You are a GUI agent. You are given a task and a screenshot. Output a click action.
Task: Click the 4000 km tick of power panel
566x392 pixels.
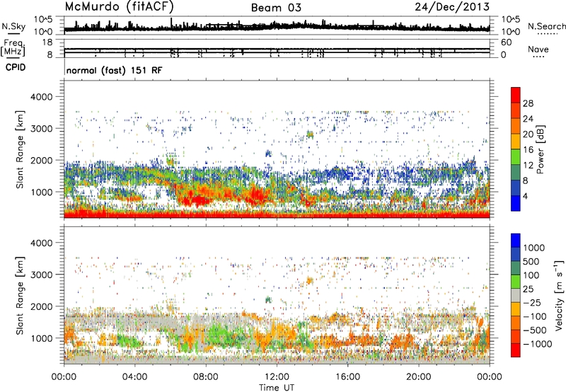tap(41, 97)
